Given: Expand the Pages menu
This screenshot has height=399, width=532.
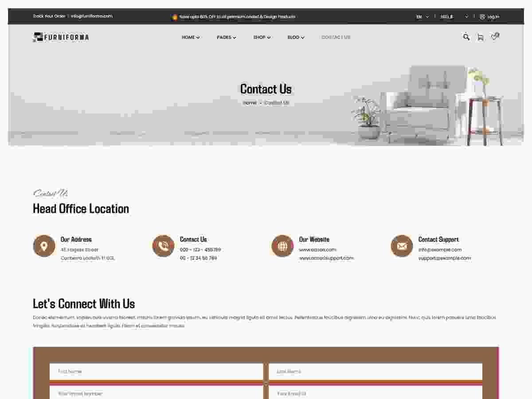Looking at the screenshot, I should click(226, 37).
